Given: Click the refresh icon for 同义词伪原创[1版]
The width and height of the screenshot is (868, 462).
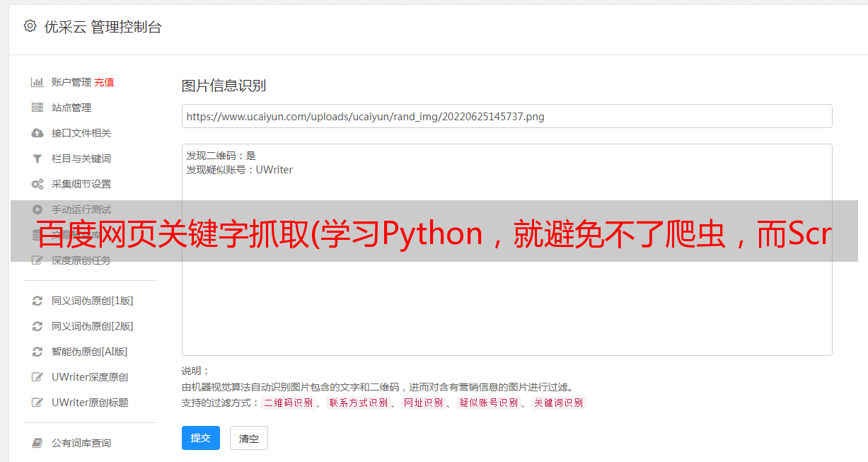Looking at the screenshot, I should tap(37, 301).
